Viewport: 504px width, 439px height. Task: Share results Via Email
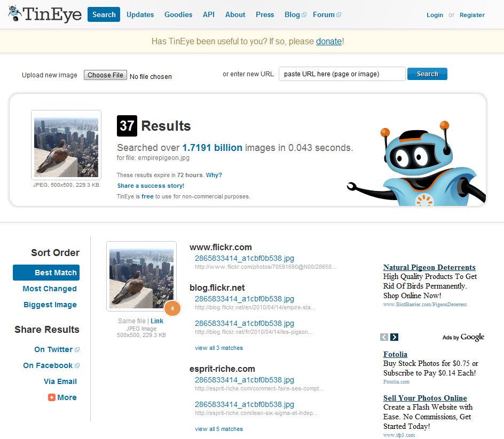(60, 381)
